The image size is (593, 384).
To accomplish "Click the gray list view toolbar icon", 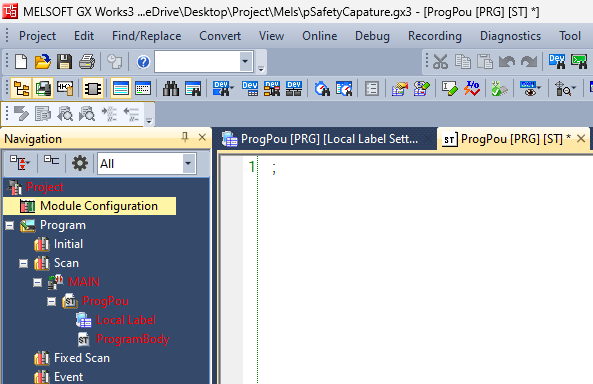I will click(x=372, y=89).
